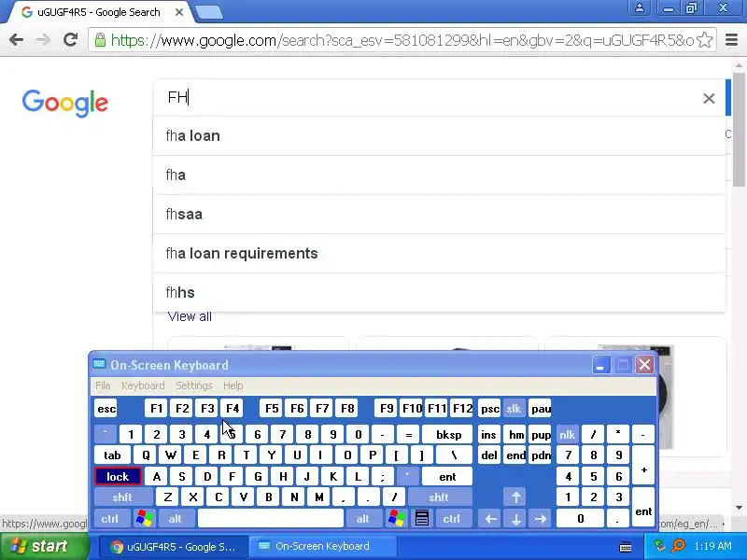747x560 pixels.
Task: Click the bksp backspace key
Action: pyautogui.click(x=448, y=434)
